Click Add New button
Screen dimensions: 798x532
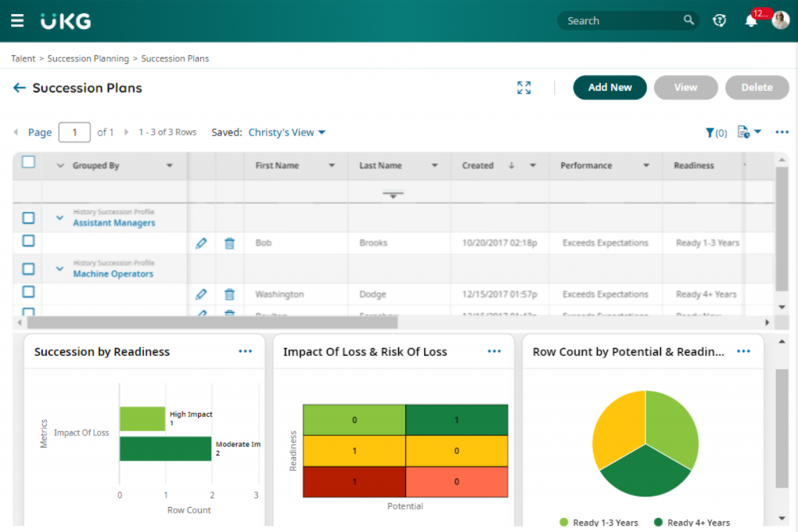(x=609, y=87)
